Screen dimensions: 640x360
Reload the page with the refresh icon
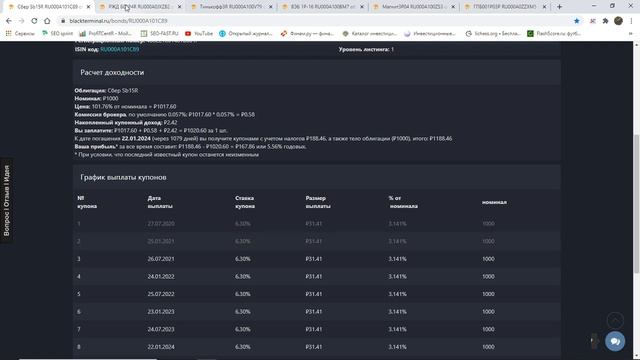[34, 21]
